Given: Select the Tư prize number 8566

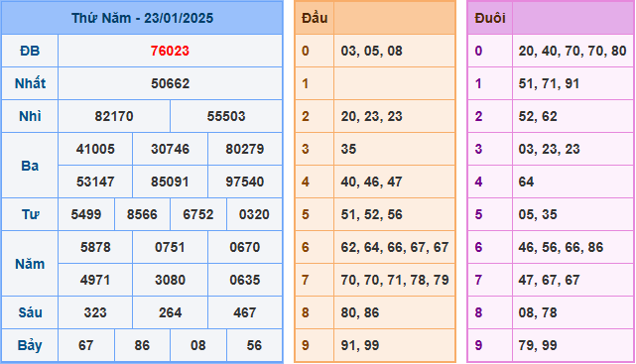Looking at the screenshot, I should [142, 214].
